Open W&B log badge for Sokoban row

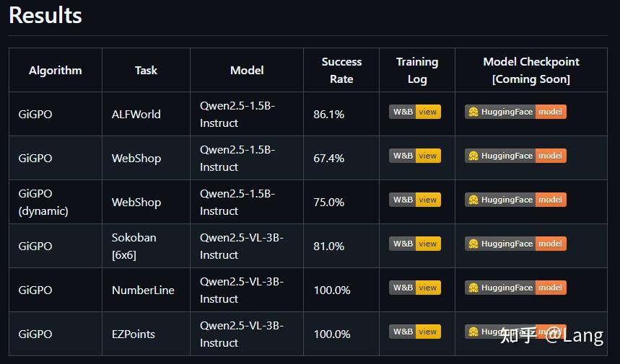[415, 244]
